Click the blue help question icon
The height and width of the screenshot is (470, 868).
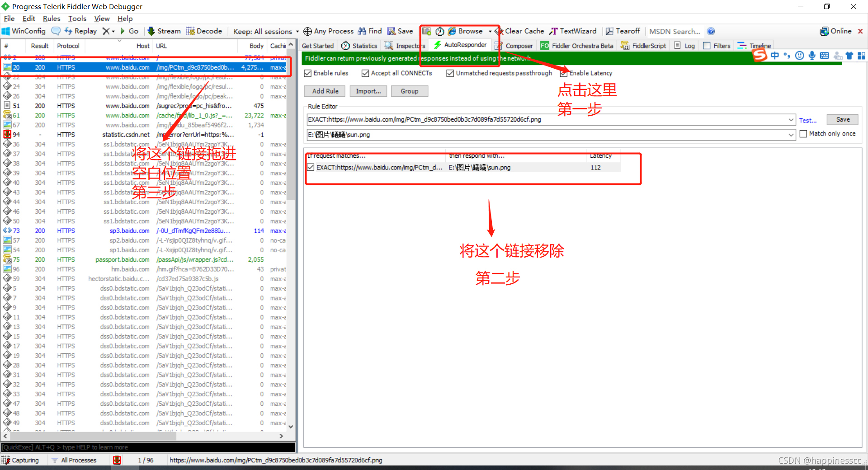[711, 31]
